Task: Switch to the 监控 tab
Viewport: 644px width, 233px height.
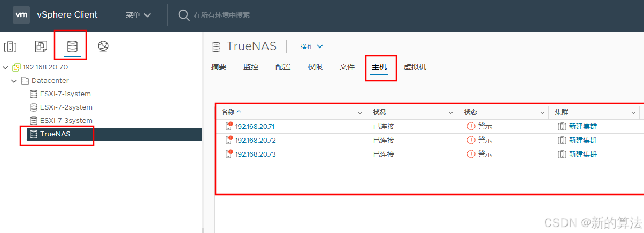Action: click(251, 67)
